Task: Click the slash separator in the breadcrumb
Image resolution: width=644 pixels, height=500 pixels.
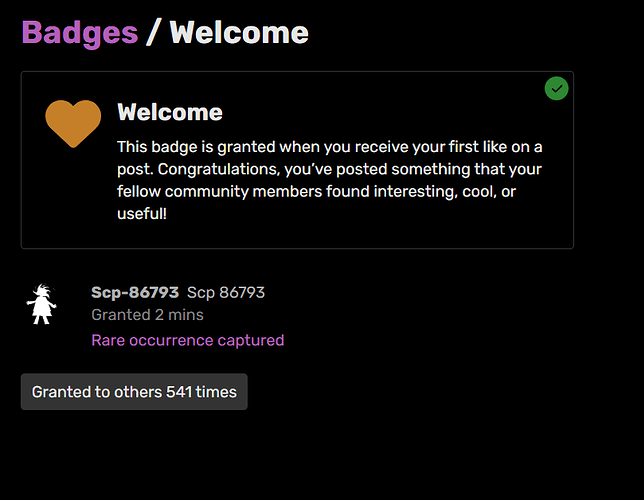Action: 152,33
